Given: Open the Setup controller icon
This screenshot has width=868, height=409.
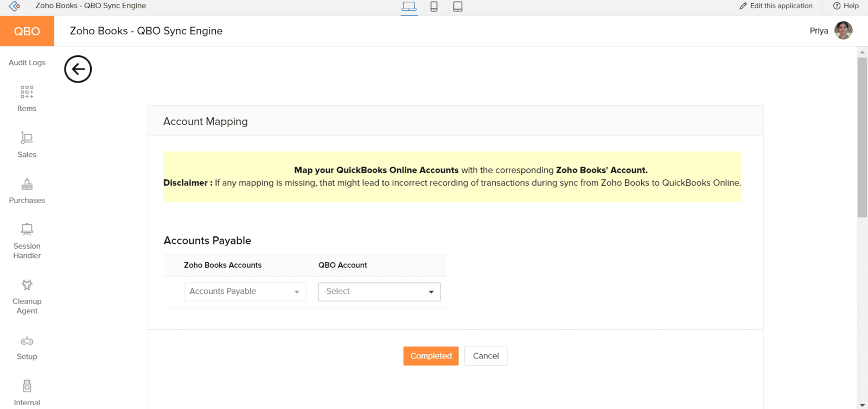Looking at the screenshot, I should coord(27,341).
